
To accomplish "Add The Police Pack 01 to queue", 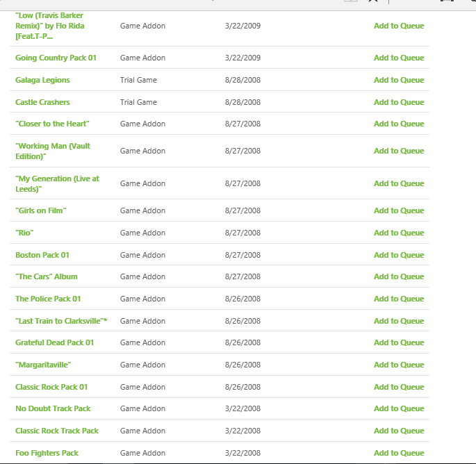I will (x=399, y=299).
